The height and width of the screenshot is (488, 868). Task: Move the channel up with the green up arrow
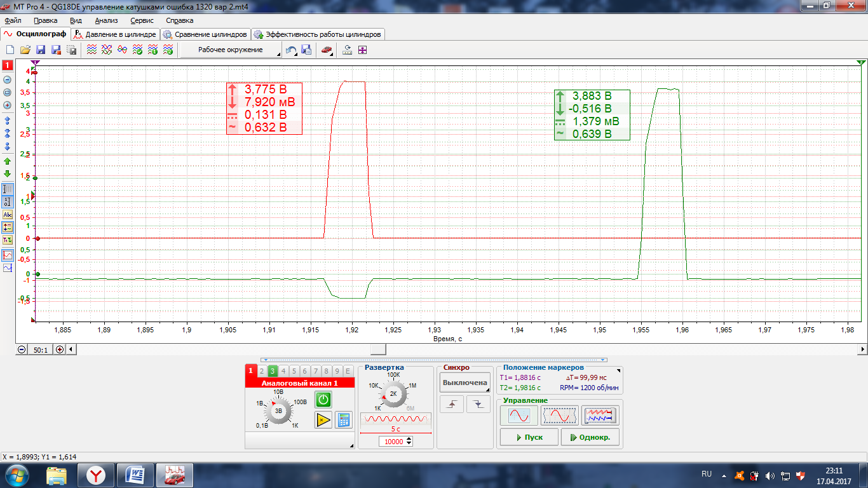coord(8,161)
